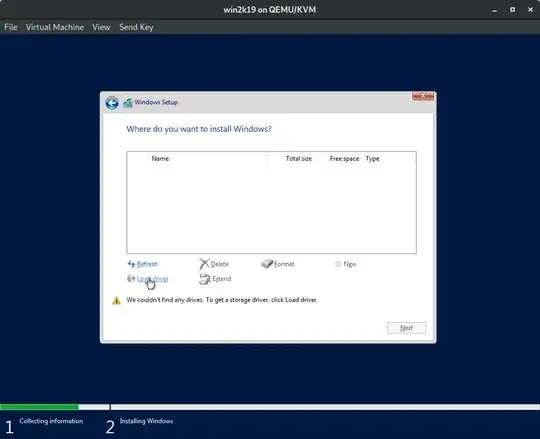The width and height of the screenshot is (540, 439).
Task: Click the Format drive icon
Action: (x=267, y=264)
